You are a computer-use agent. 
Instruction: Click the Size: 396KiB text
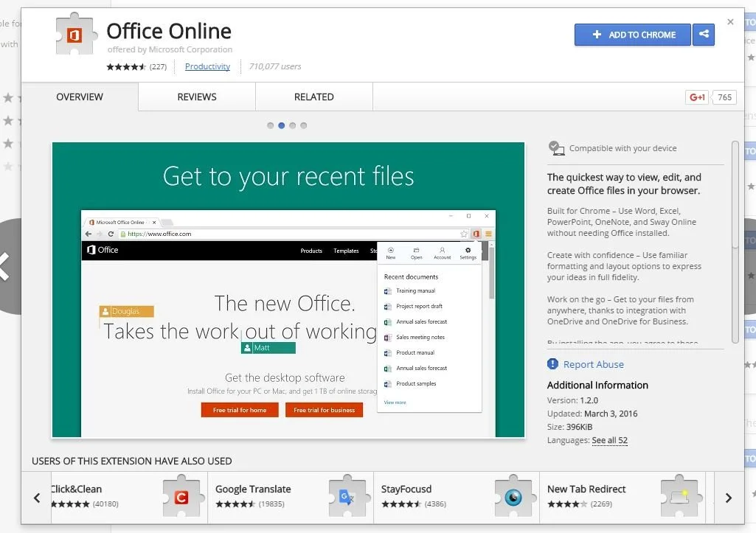(569, 427)
